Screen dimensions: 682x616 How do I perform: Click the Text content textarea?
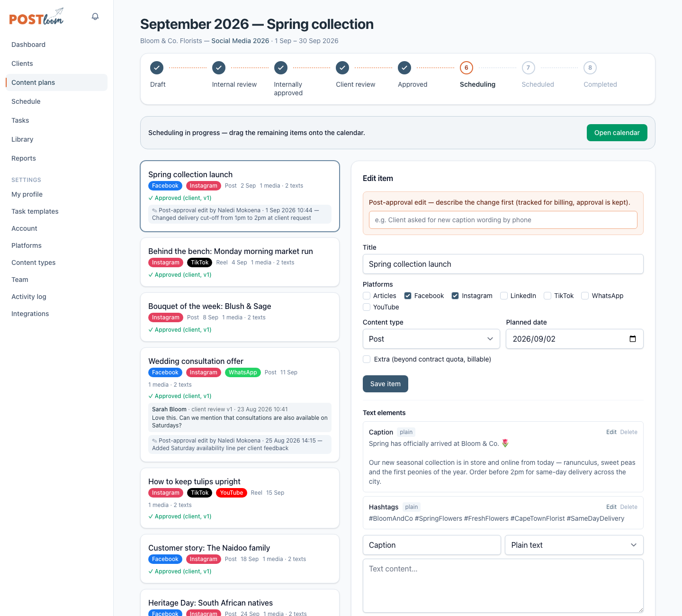pos(503,586)
